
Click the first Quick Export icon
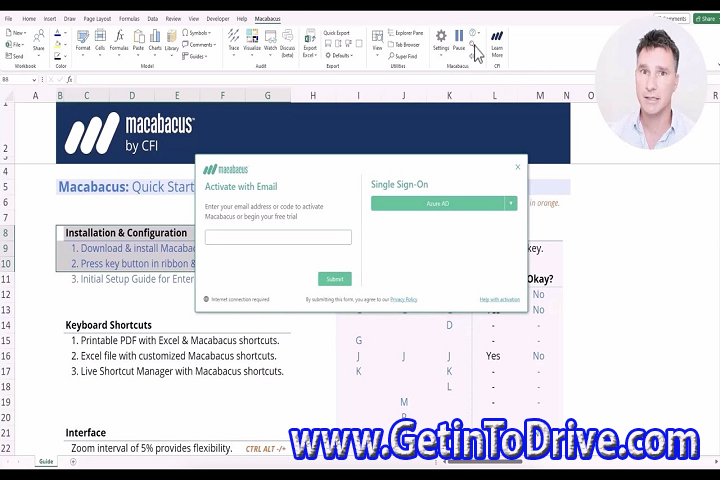coord(328,44)
